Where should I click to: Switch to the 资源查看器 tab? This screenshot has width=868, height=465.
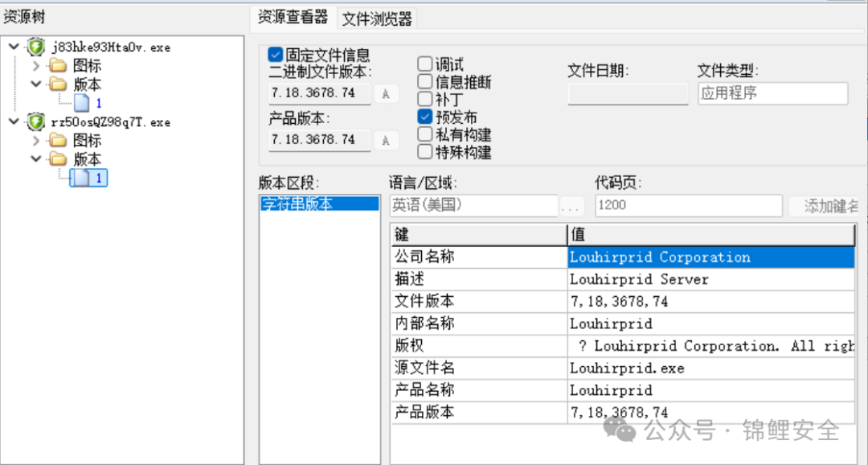pyautogui.click(x=293, y=17)
